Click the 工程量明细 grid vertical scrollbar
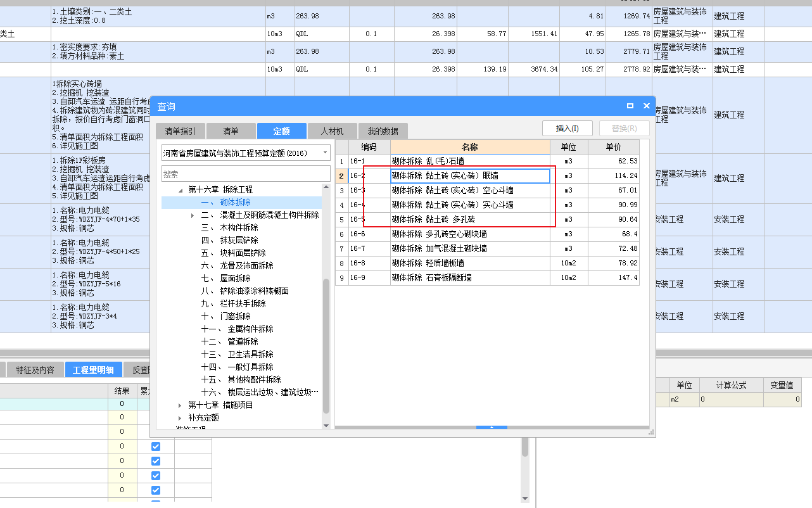Screen dimensions: 812x508 tap(525, 446)
